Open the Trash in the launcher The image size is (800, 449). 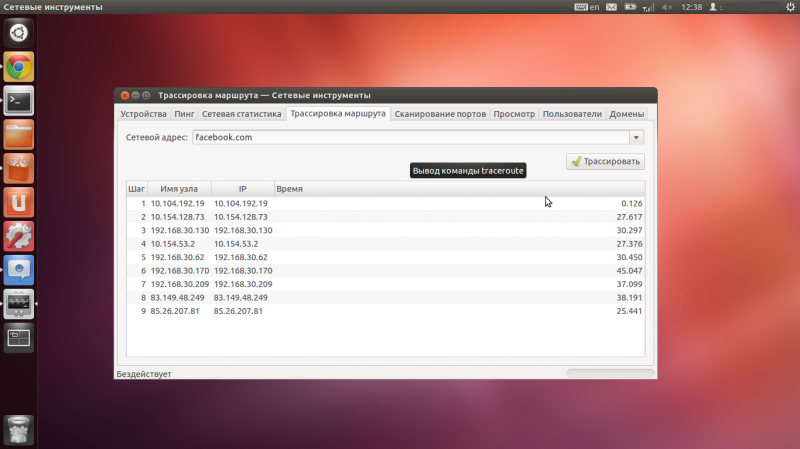[x=19, y=428]
